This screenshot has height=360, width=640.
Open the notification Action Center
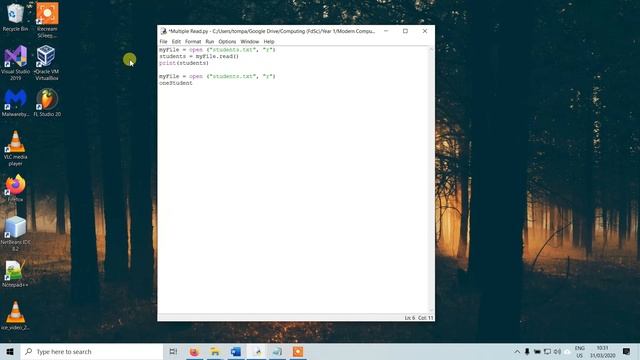click(627, 351)
